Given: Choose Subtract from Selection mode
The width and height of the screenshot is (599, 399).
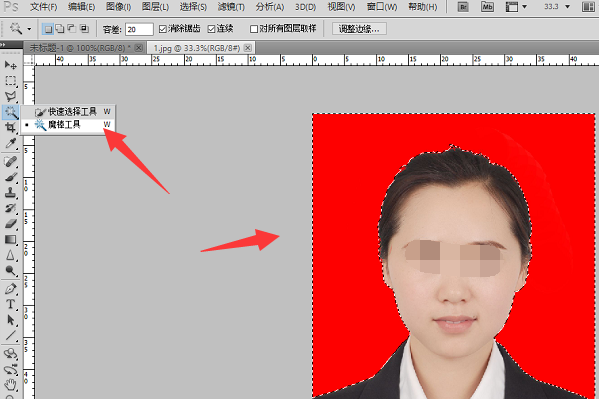Looking at the screenshot, I should click(x=72, y=29).
